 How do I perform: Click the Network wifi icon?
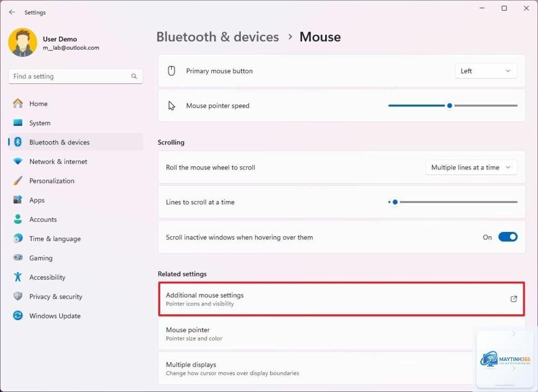point(18,162)
